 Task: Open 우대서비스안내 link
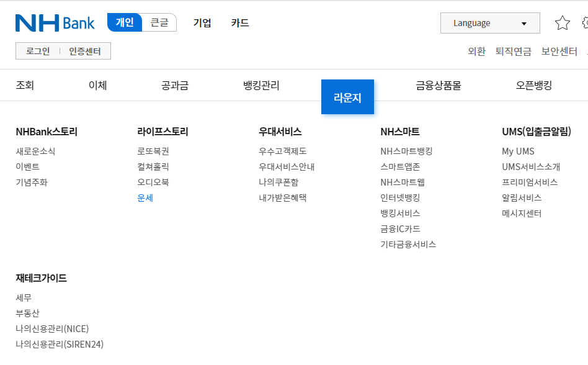click(x=287, y=166)
